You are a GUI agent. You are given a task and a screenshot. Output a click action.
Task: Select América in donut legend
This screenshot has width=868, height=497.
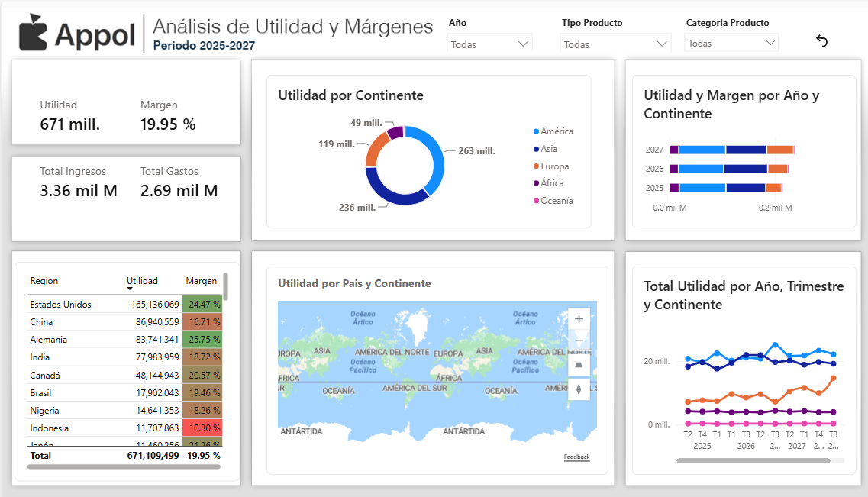click(553, 131)
